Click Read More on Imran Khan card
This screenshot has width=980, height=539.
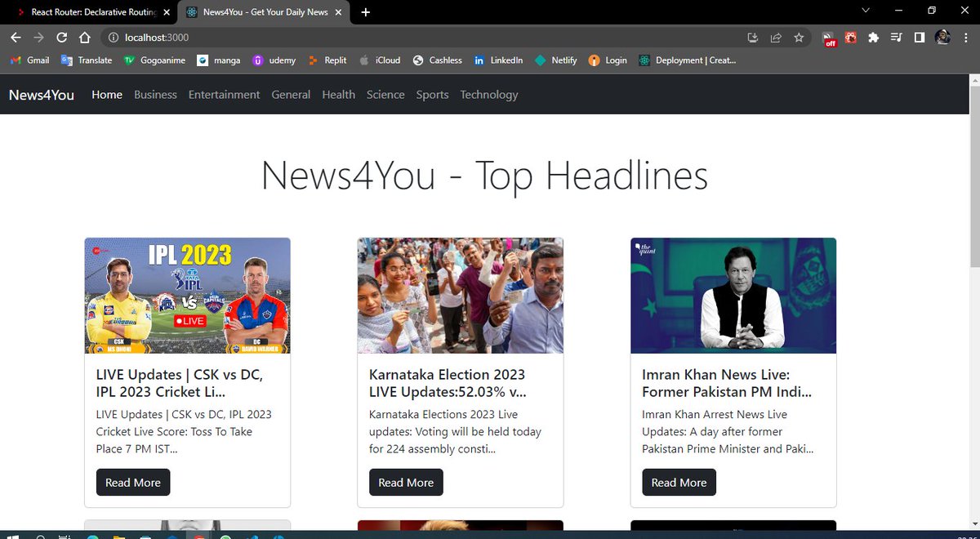[679, 483]
